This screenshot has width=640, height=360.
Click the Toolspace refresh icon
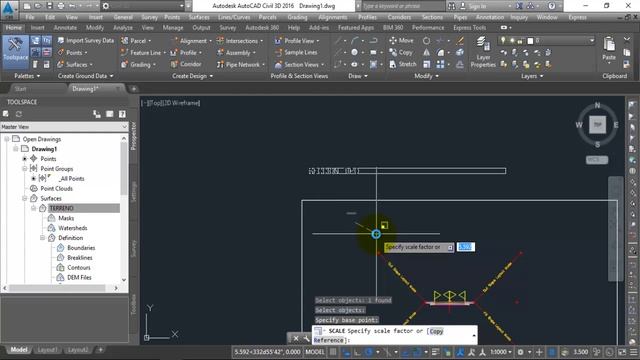(19, 114)
